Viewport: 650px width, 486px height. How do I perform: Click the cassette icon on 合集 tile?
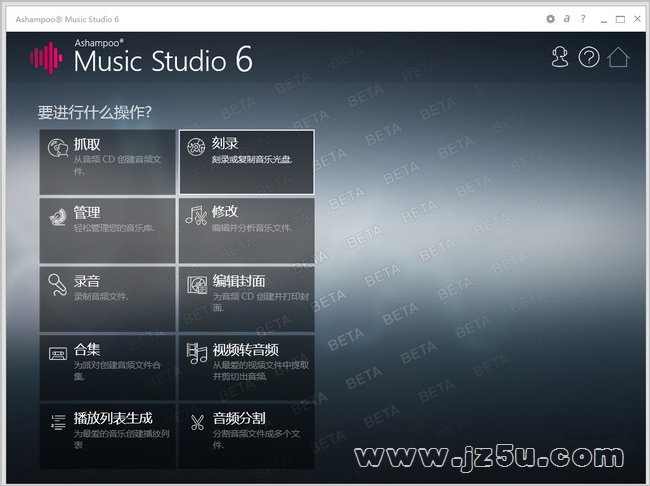point(58,354)
